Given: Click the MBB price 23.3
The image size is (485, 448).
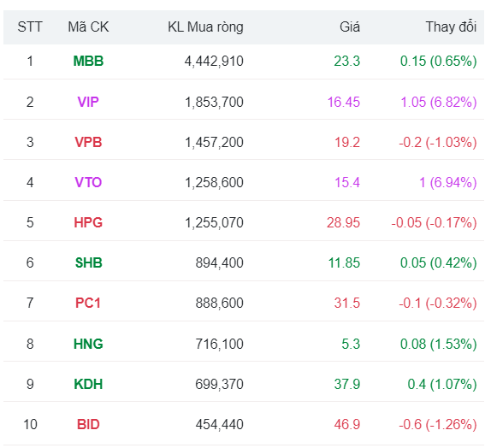Looking at the screenshot, I should click(347, 62).
